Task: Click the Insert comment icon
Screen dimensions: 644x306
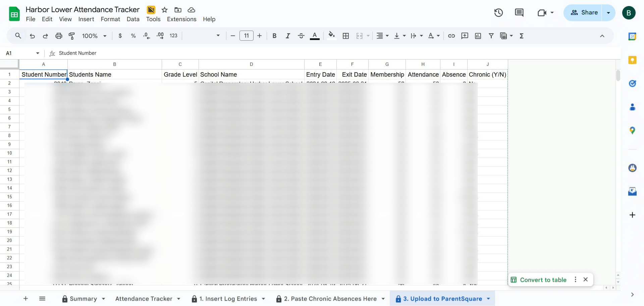Action: click(x=465, y=36)
